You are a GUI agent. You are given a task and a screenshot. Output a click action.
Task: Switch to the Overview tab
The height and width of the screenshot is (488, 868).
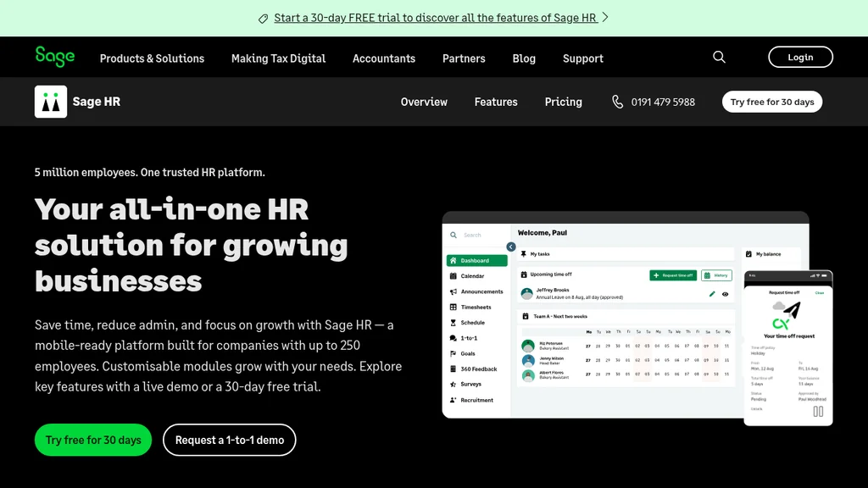[x=424, y=102]
